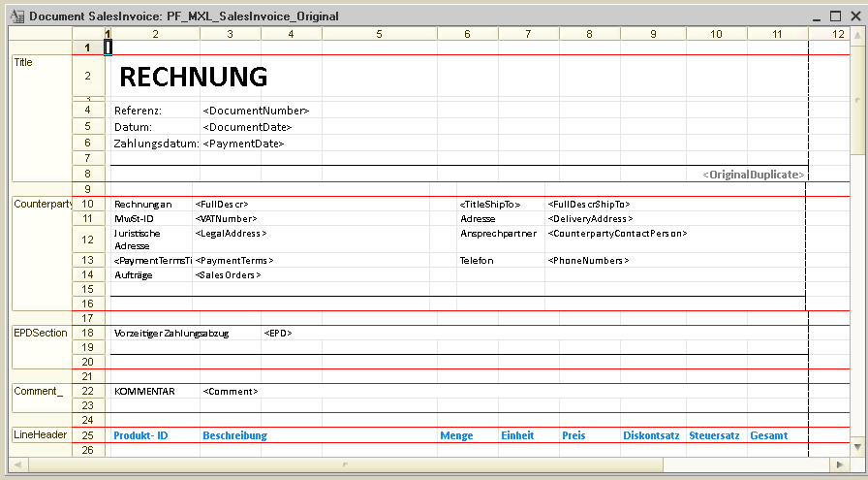Image resolution: width=868 pixels, height=480 pixels.
Task: Click the vertical scrollbar down arrow
Action: (857, 447)
